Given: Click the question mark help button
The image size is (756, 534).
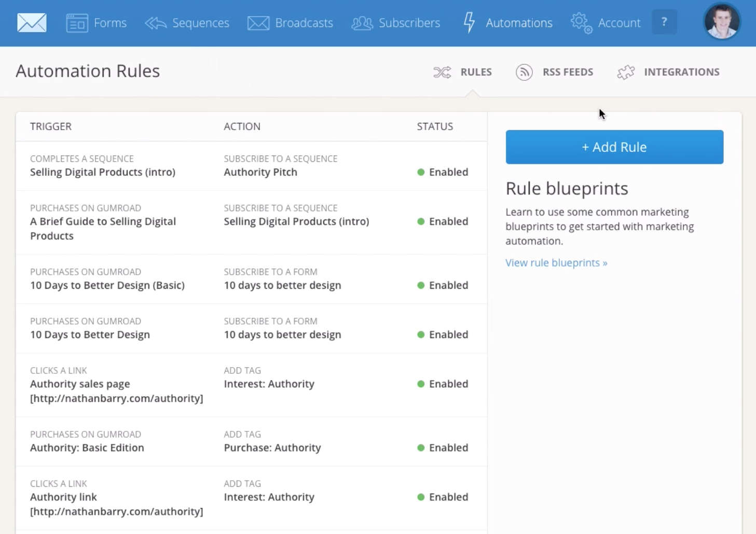Looking at the screenshot, I should coord(664,22).
